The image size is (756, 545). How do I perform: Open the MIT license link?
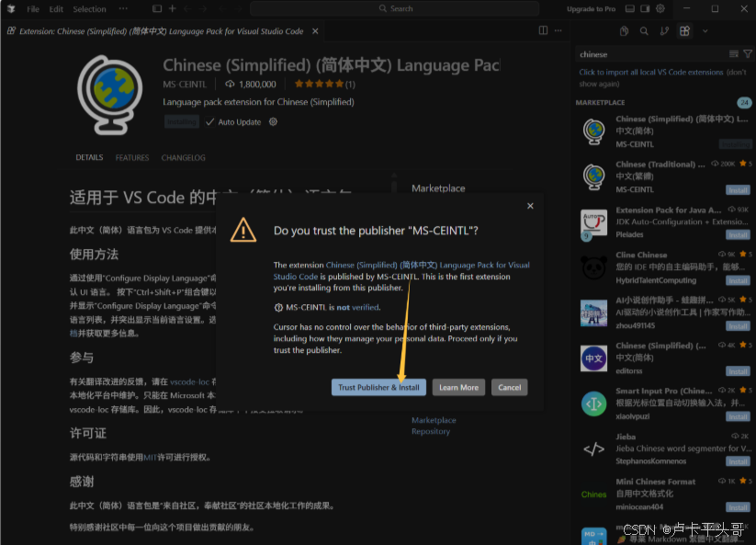pos(151,457)
